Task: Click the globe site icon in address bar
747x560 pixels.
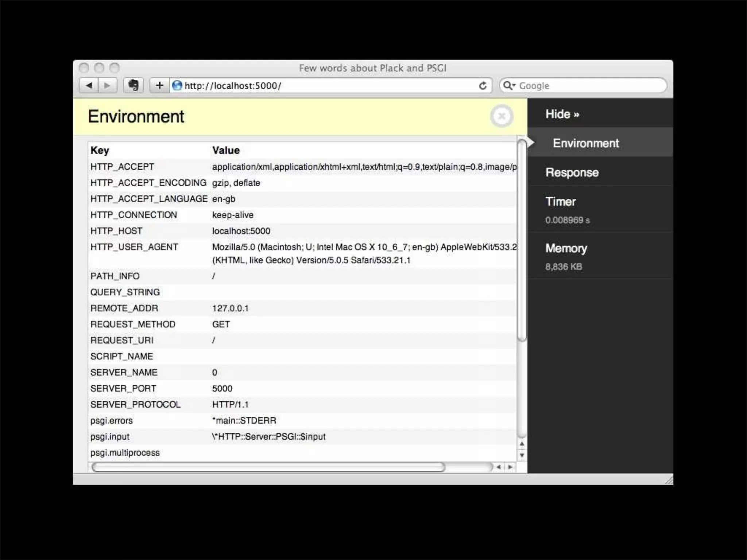Action: tap(177, 86)
